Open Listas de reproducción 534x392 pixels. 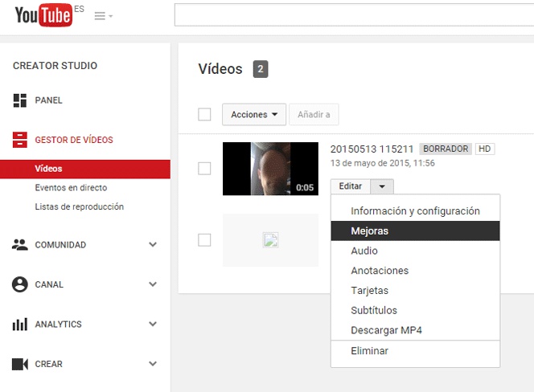pos(80,206)
